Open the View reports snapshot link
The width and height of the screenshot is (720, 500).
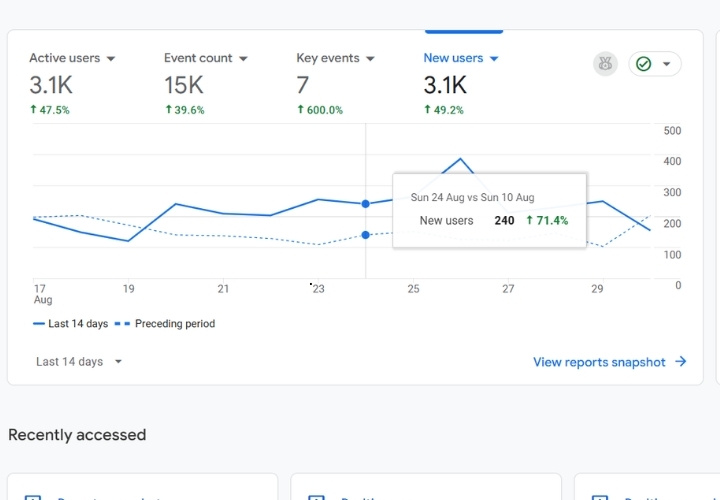(x=599, y=362)
